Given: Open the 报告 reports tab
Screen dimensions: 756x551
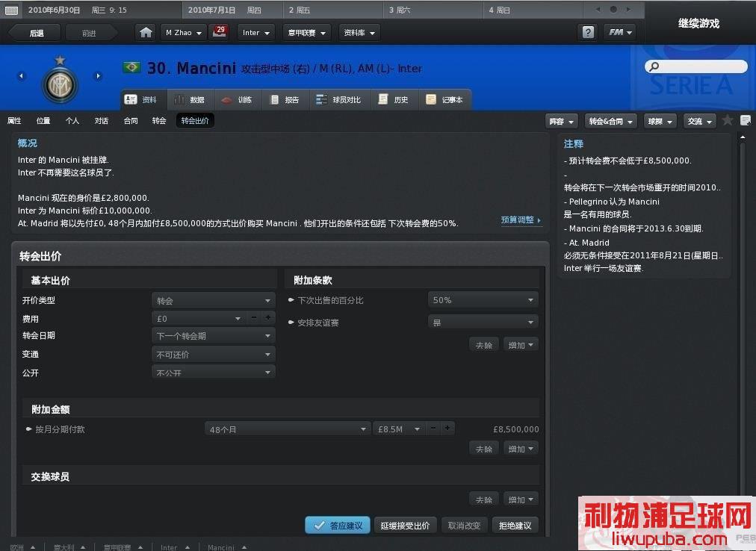Looking at the screenshot, I should pyautogui.click(x=285, y=100).
